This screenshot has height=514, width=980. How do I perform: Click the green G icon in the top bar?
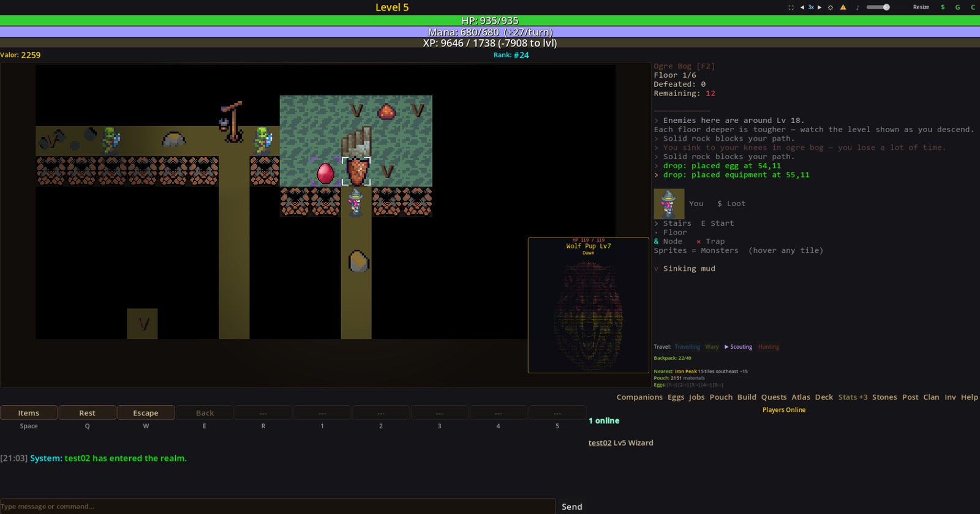pyautogui.click(x=958, y=7)
